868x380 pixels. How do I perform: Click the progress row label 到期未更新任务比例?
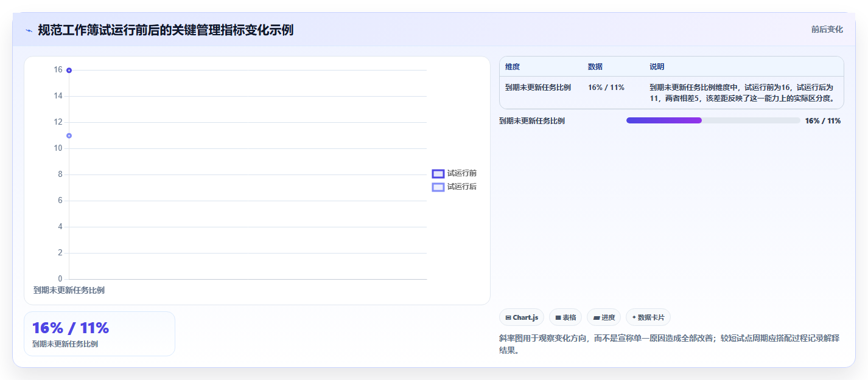tap(532, 121)
